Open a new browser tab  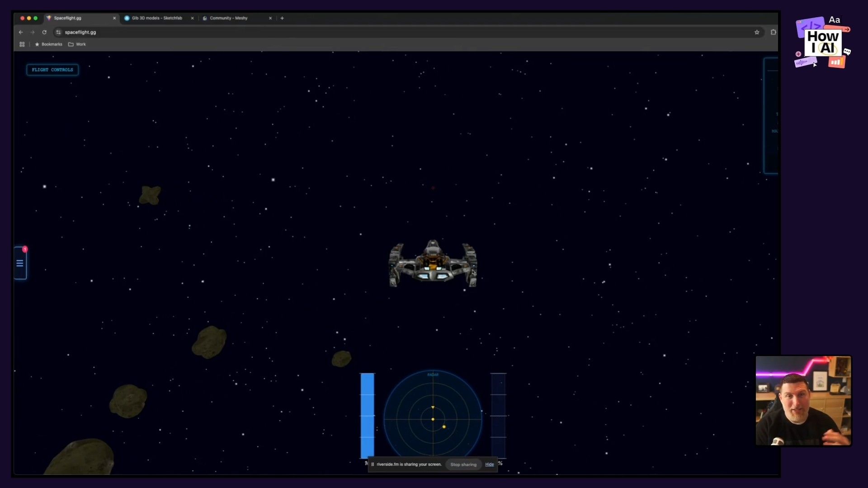[x=282, y=18]
